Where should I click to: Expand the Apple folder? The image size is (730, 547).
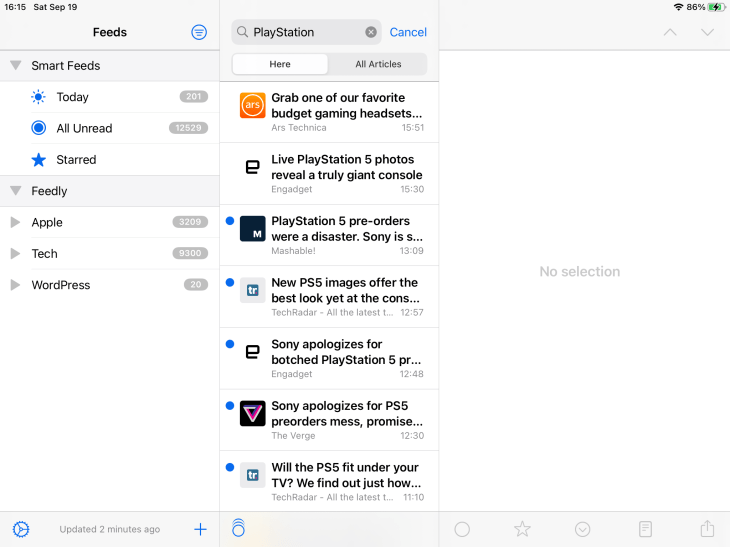point(15,222)
